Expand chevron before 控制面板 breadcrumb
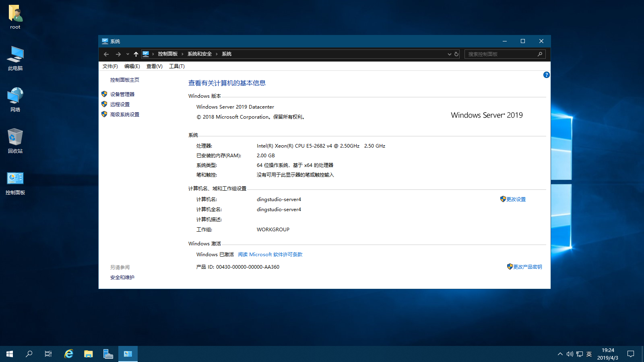Viewport: 644px width, 362px height. [153, 54]
